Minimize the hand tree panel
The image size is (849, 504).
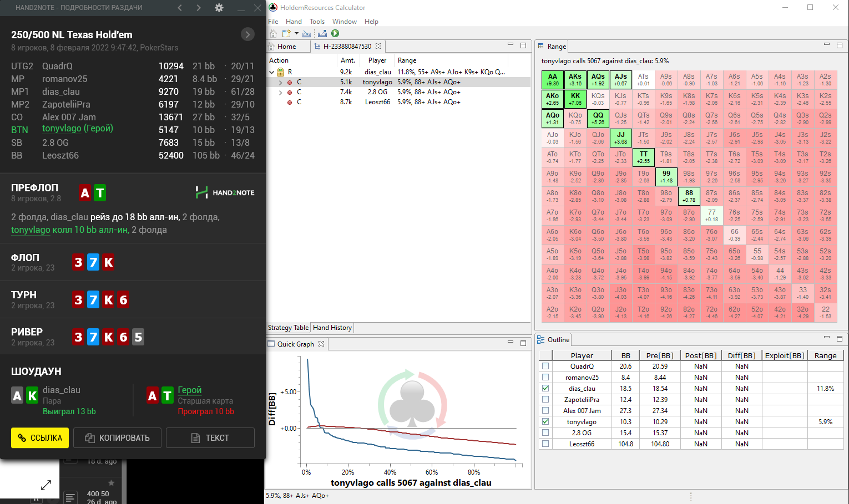coord(511,45)
